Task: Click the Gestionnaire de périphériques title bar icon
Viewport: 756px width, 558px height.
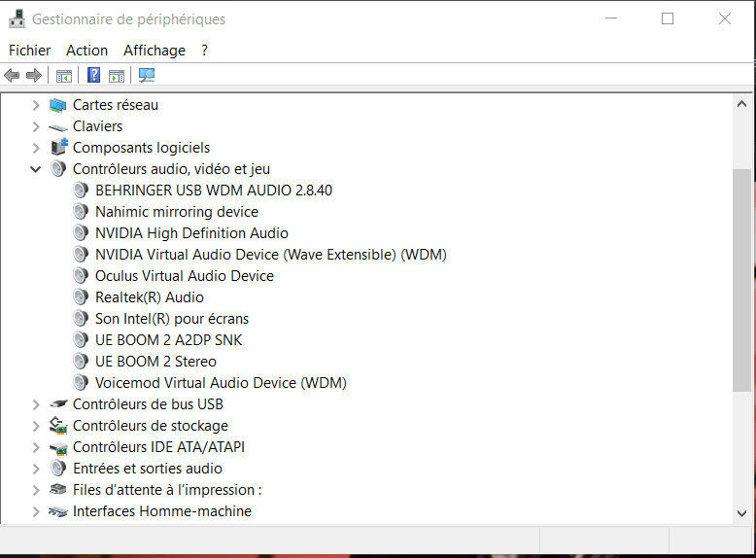Action: [x=17, y=18]
